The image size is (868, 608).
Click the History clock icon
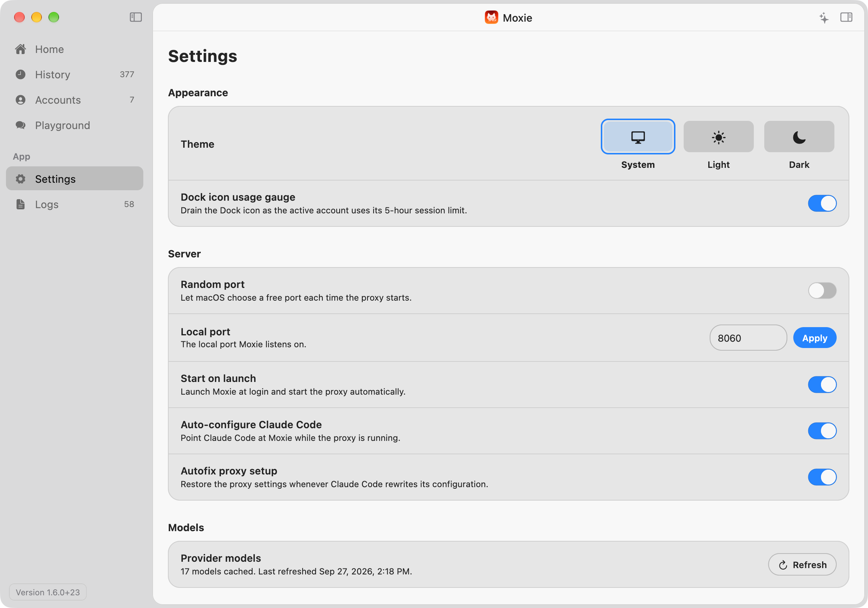coord(21,75)
